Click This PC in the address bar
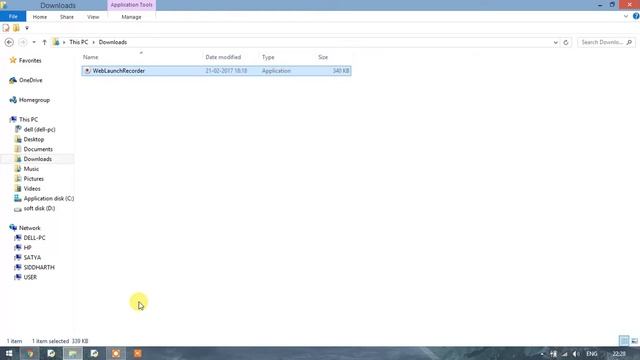Screen dimensions: 640x360 coord(78,42)
